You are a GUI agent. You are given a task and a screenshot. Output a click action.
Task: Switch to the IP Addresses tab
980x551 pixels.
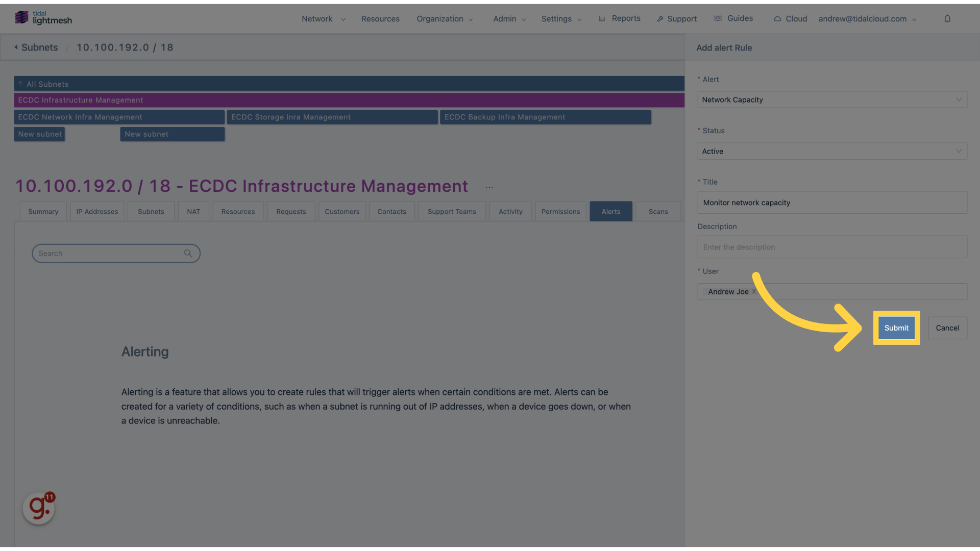tap(97, 211)
